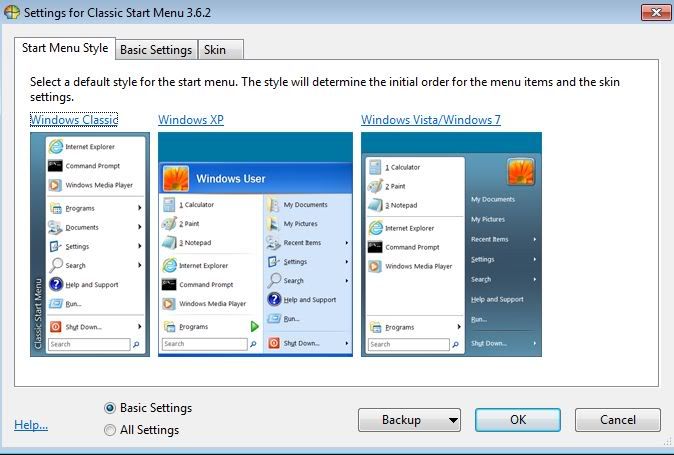Click Recent Items arrow in Vista preview

535,239
